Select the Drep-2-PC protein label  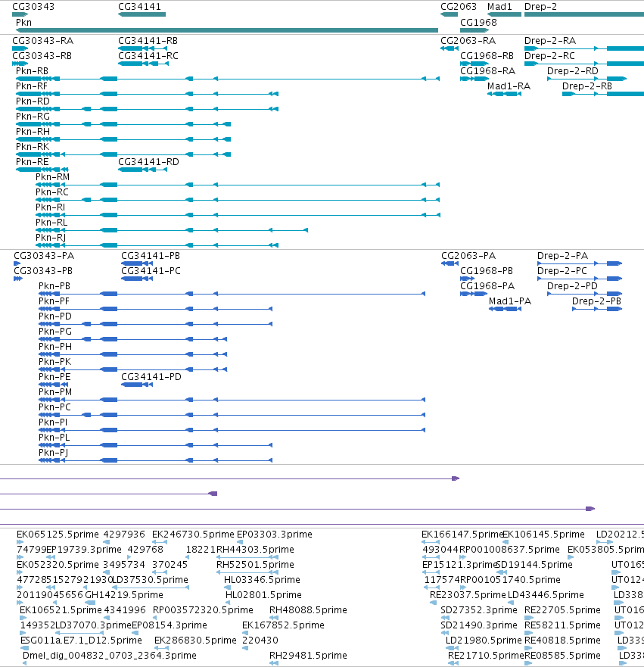(562, 271)
